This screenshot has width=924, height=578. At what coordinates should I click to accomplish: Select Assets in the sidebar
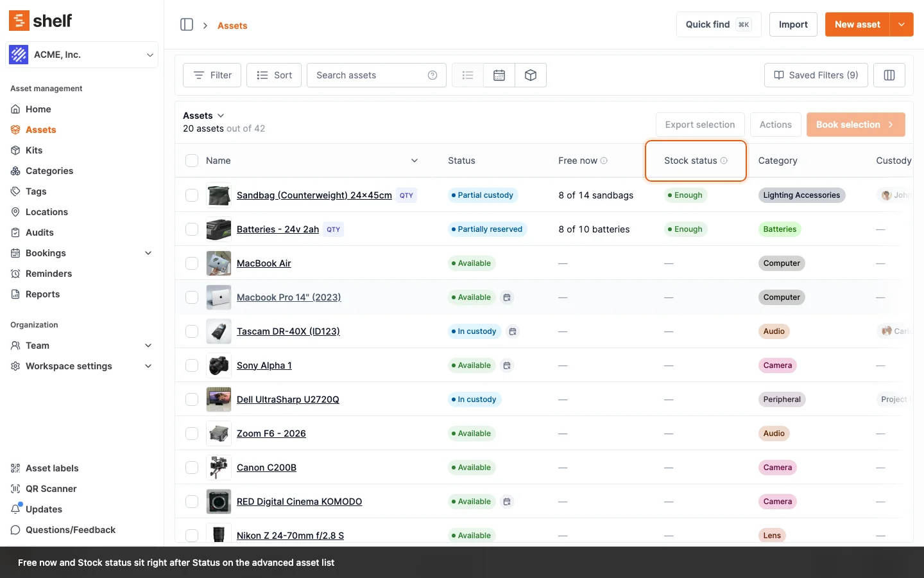tap(81, 130)
